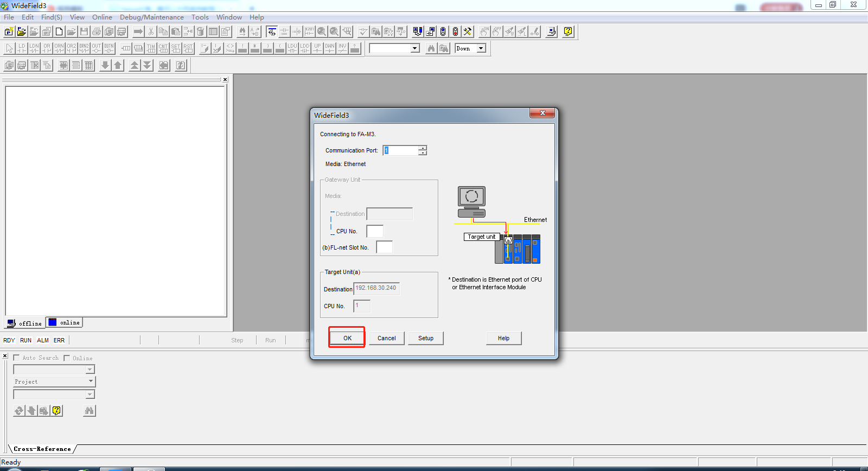
Task: Click the Communication Port input field
Action: tap(400, 150)
